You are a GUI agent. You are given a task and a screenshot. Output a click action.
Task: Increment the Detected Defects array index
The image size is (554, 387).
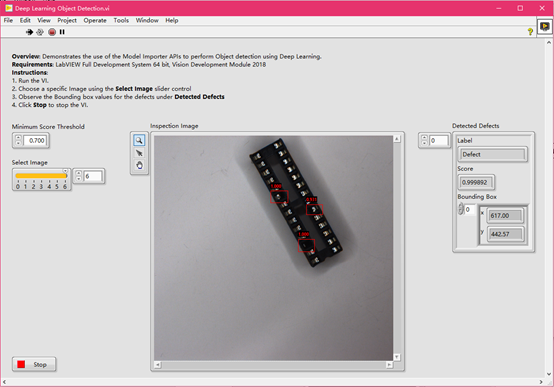point(424,138)
